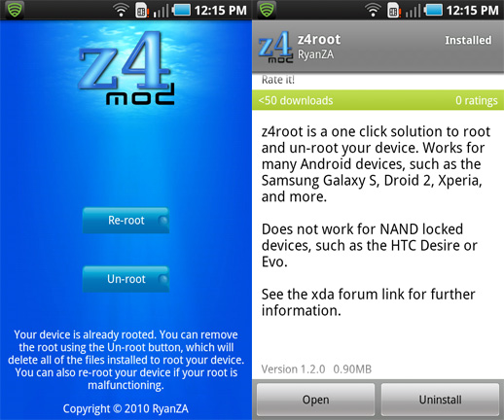Tap the Version 1.2.0 info text
This screenshot has width=504, height=420.
pos(293,369)
